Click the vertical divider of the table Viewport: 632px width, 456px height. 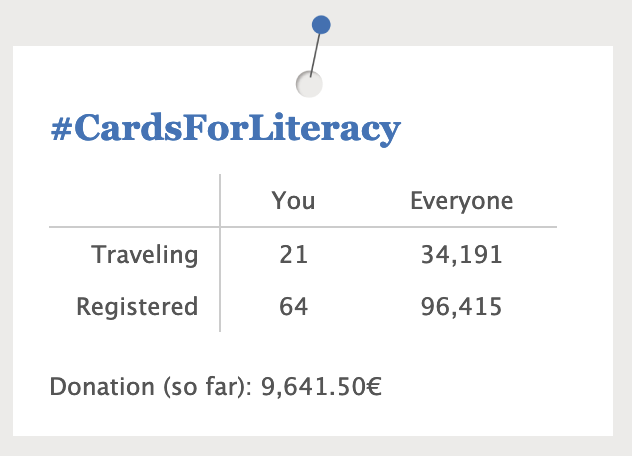pyautogui.click(x=220, y=253)
